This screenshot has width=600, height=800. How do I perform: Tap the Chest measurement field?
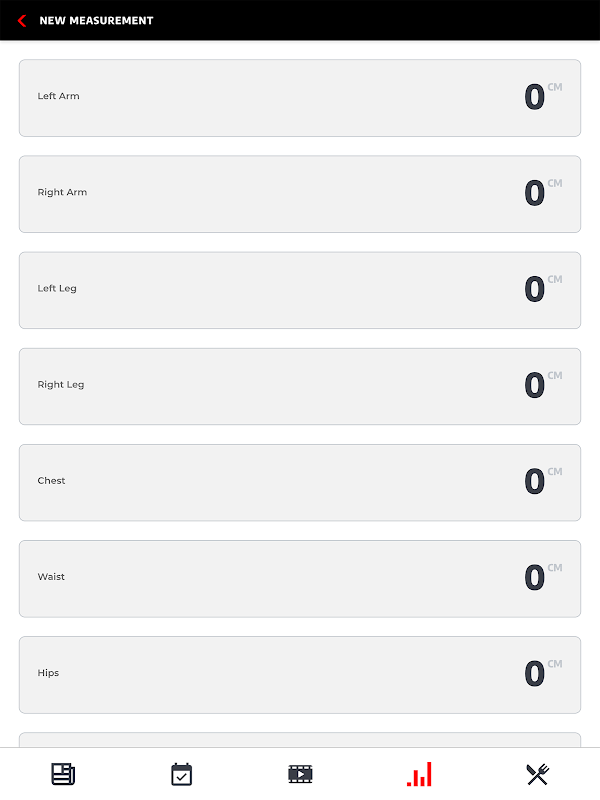pos(300,482)
